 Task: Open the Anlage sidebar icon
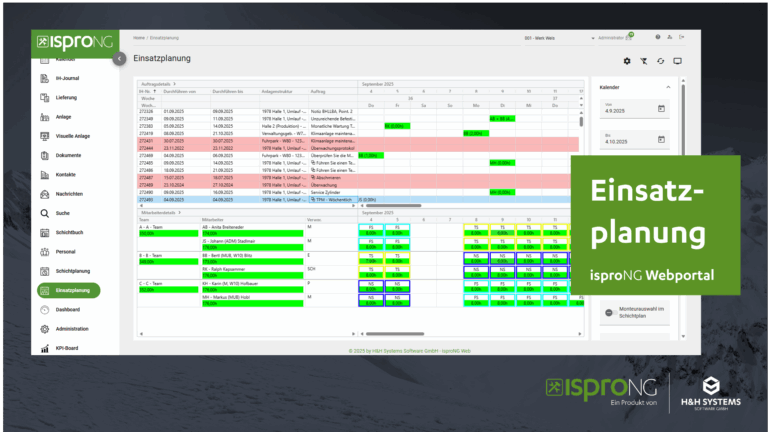point(45,117)
